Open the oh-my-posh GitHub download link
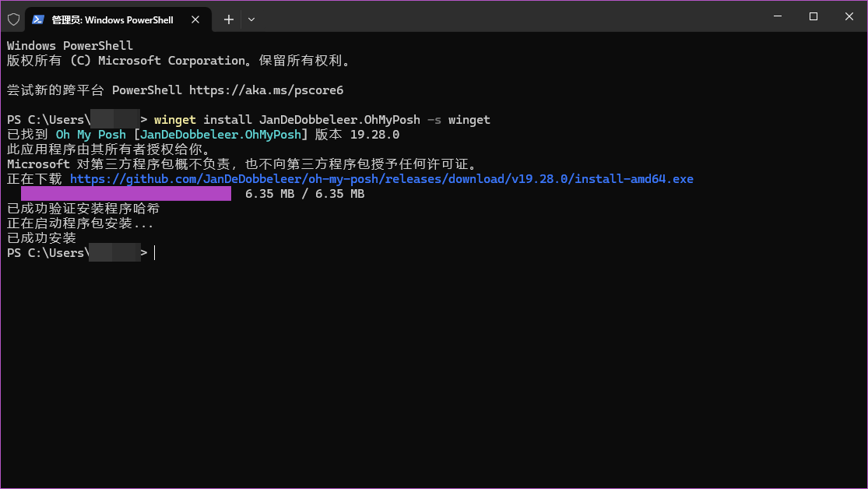868x489 pixels. click(381, 179)
